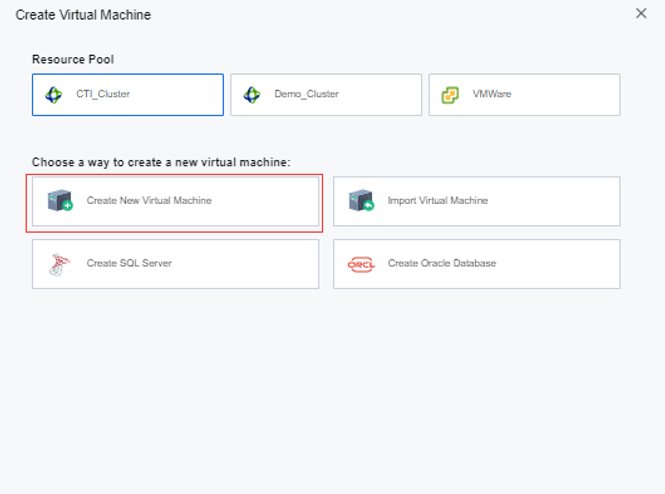
Task: Pick the VMWare resource pool card
Action: click(524, 95)
